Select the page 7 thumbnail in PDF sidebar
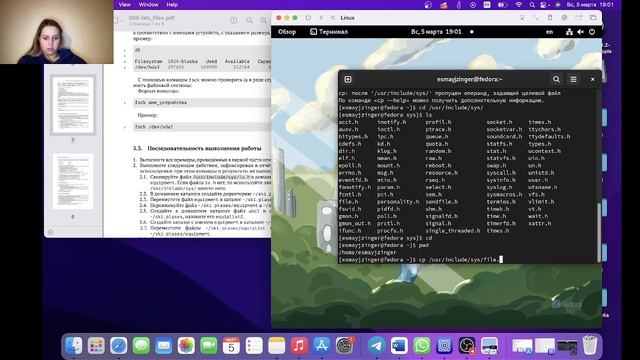This screenshot has width=640, height=360. (73, 105)
